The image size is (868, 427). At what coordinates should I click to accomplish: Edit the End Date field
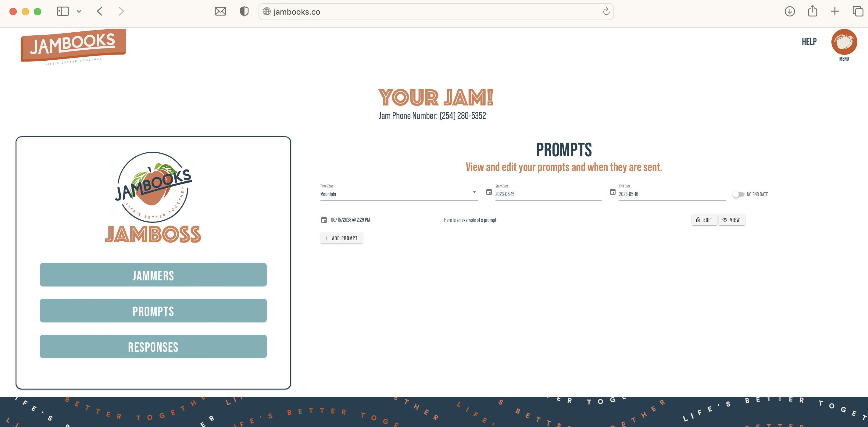coord(672,194)
